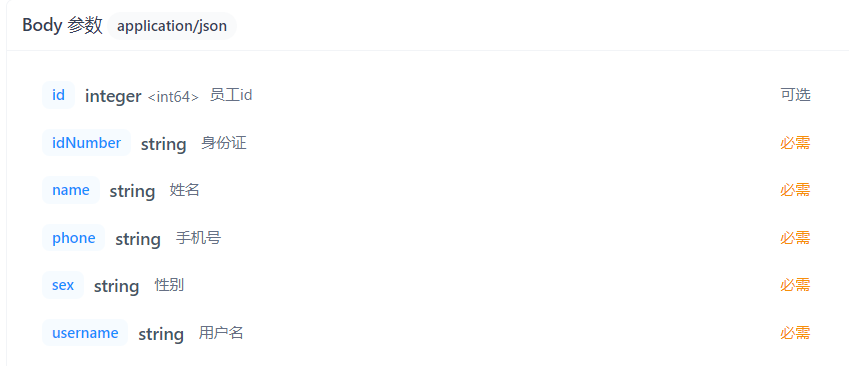Select the id parameter tag
Image resolution: width=849 pixels, height=366 pixels.
coord(58,95)
